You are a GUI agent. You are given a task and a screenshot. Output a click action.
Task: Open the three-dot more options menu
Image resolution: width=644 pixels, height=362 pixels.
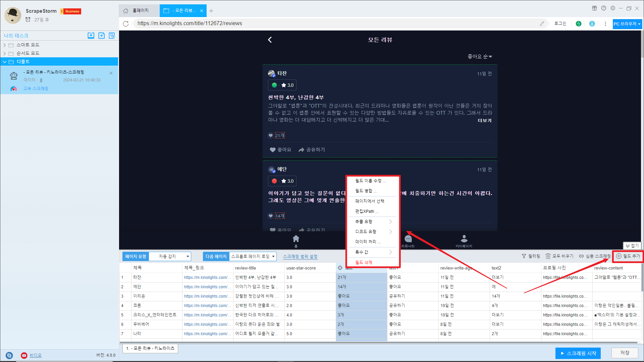pos(605,23)
